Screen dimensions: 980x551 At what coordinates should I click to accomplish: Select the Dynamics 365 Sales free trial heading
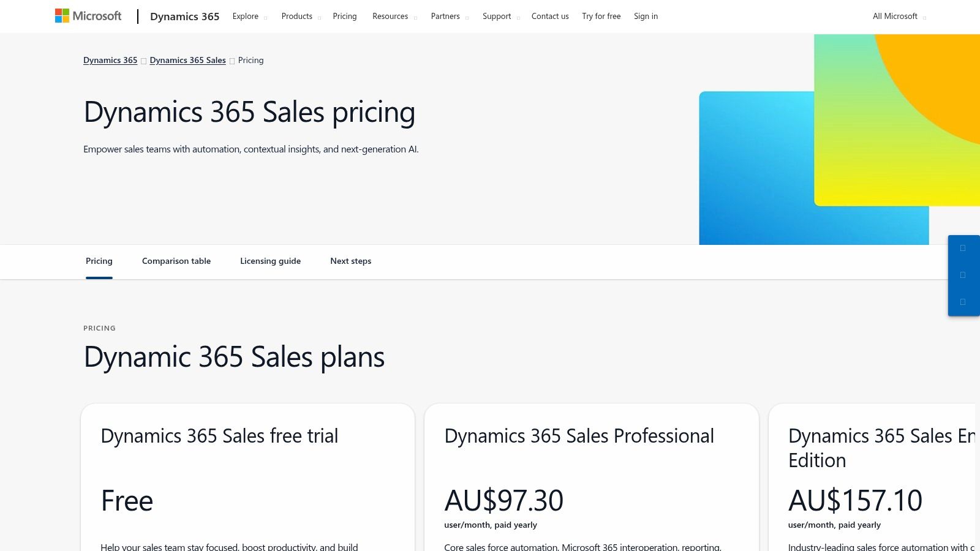pos(219,436)
